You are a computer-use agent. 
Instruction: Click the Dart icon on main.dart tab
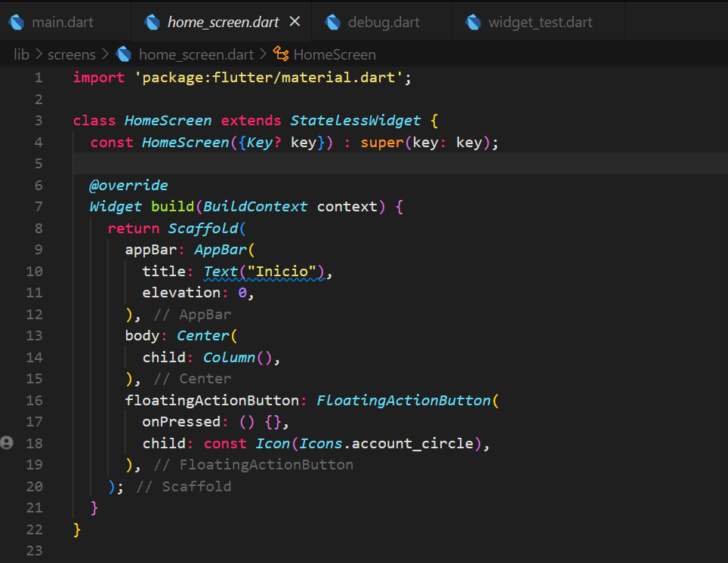click(17, 22)
